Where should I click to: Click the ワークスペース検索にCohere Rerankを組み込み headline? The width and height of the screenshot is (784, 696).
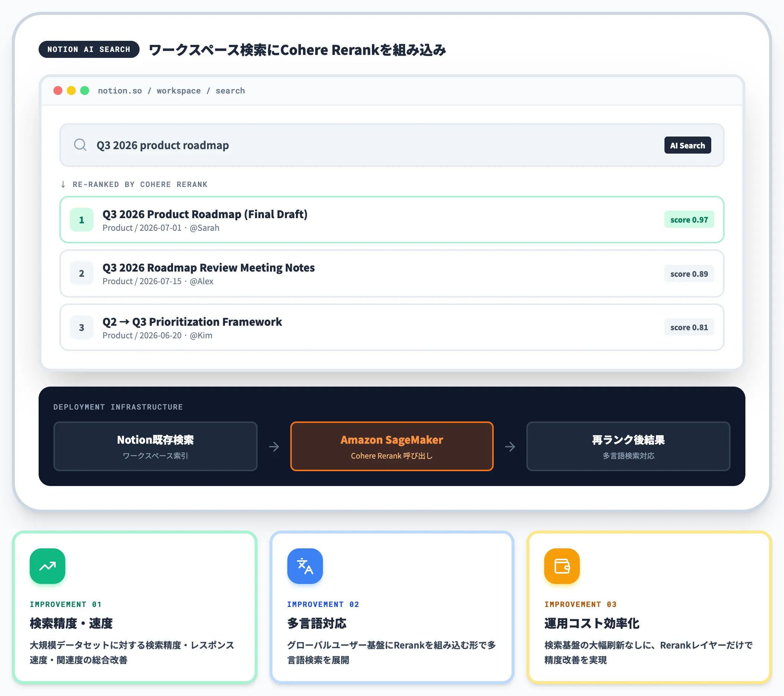297,50
